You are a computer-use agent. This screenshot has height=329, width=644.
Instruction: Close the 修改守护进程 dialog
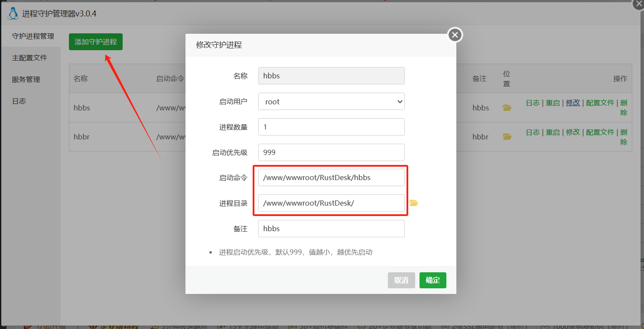tap(454, 35)
